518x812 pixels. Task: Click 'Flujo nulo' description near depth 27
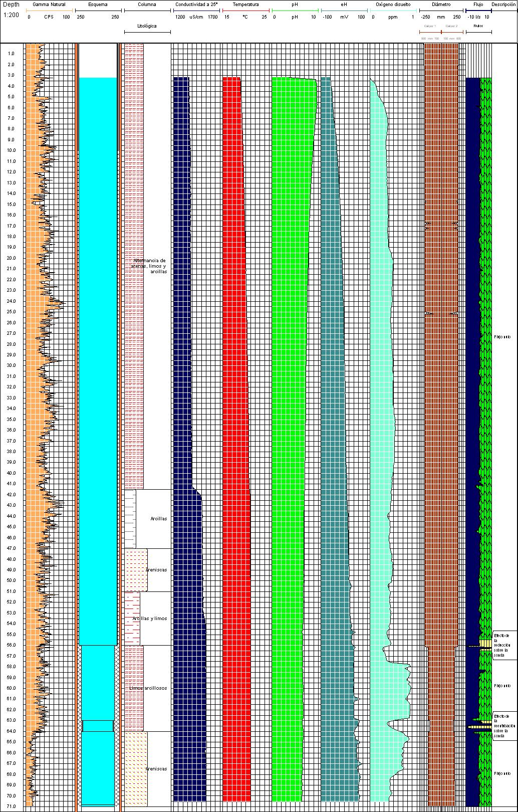coord(502,337)
